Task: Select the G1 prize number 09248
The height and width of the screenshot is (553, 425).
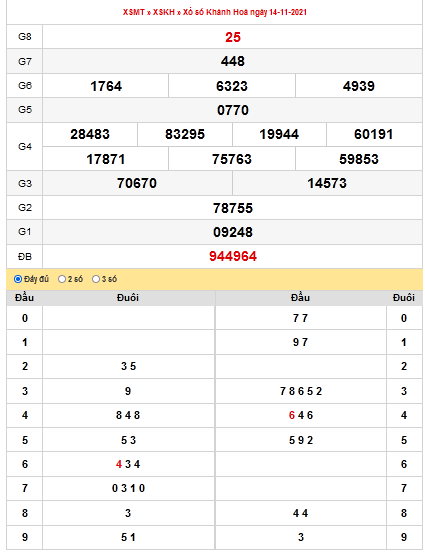Action: (x=233, y=232)
